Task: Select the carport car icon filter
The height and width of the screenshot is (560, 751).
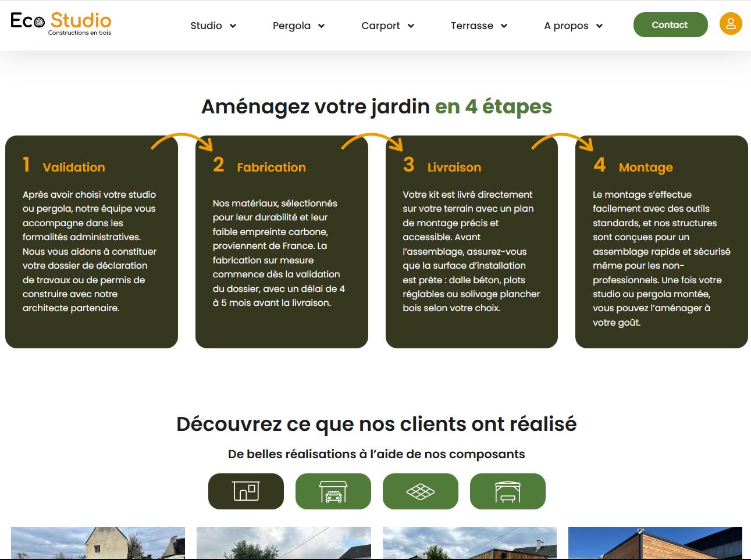Action: tap(333, 491)
